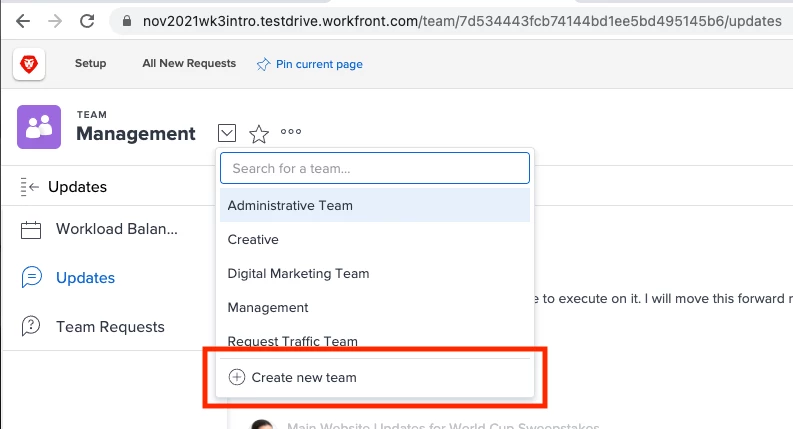Favorite the Management team with star

[259, 134]
